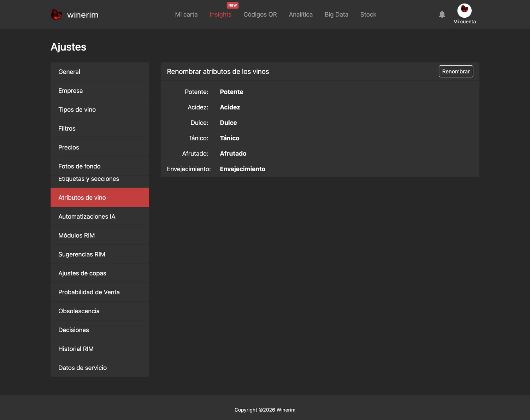Open Filtros settings section
This screenshot has width=530, height=420.
[100, 129]
